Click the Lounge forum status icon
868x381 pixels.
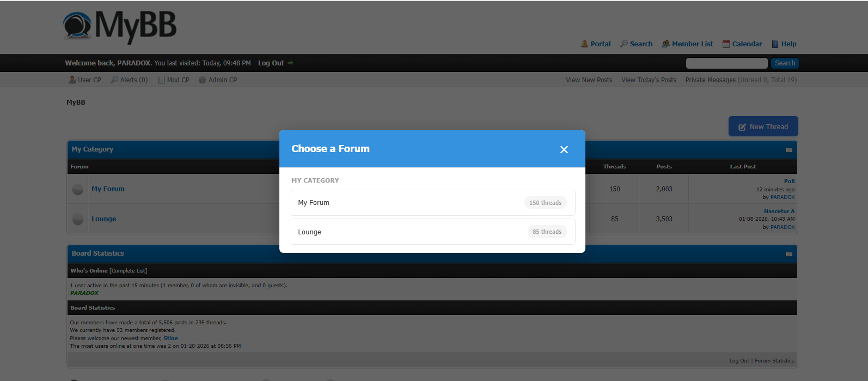(x=78, y=219)
